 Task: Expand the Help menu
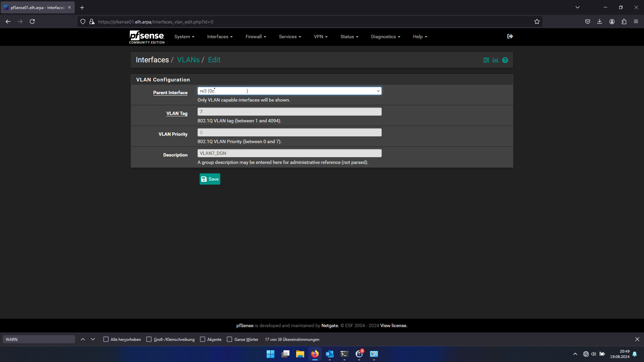click(420, 37)
